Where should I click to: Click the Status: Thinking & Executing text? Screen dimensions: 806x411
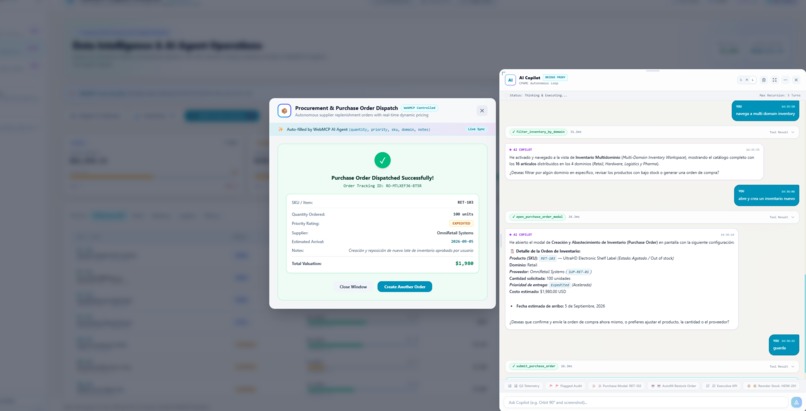pyautogui.click(x=538, y=96)
